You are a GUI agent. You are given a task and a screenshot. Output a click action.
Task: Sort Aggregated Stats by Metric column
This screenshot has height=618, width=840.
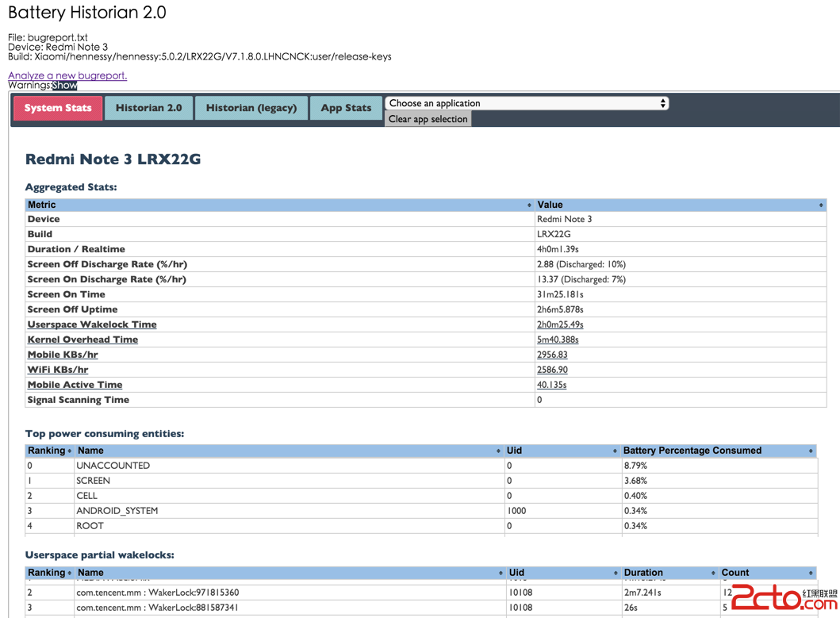point(280,205)
